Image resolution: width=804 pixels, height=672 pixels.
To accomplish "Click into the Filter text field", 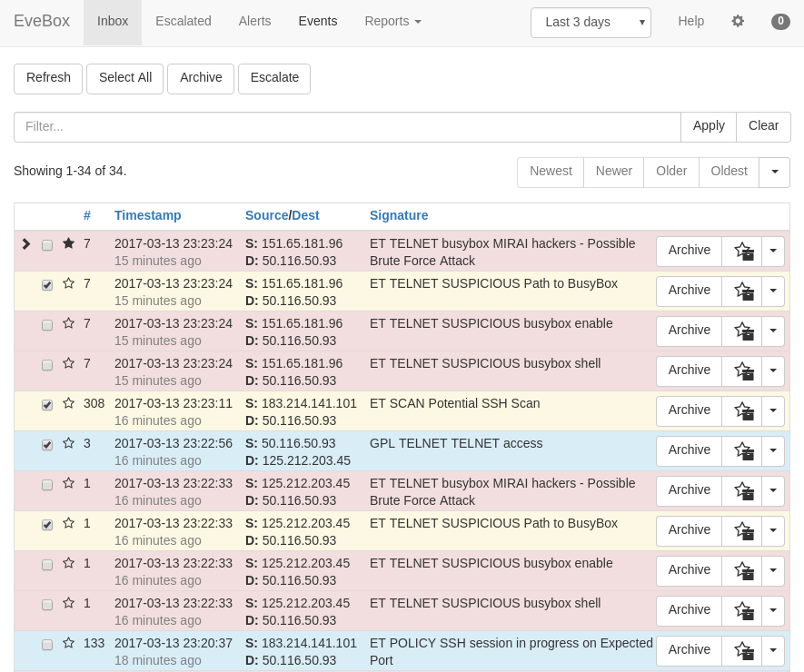I will (347, 127).
